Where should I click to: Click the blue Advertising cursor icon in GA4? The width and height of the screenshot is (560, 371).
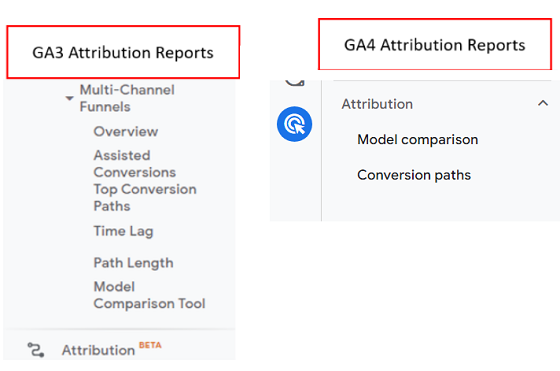[294, 124]
